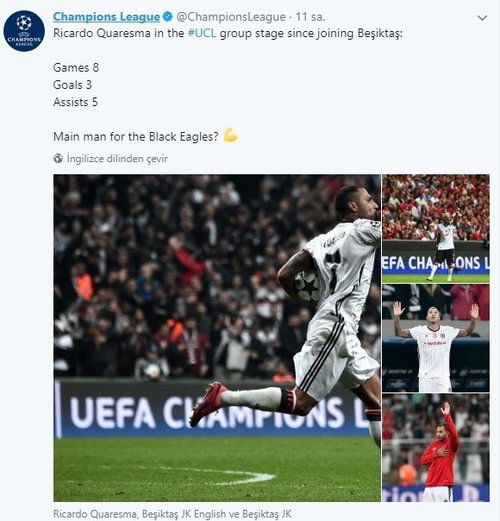
Task: Open the large photo of Quaresma running
Action: tap(217, 338)
